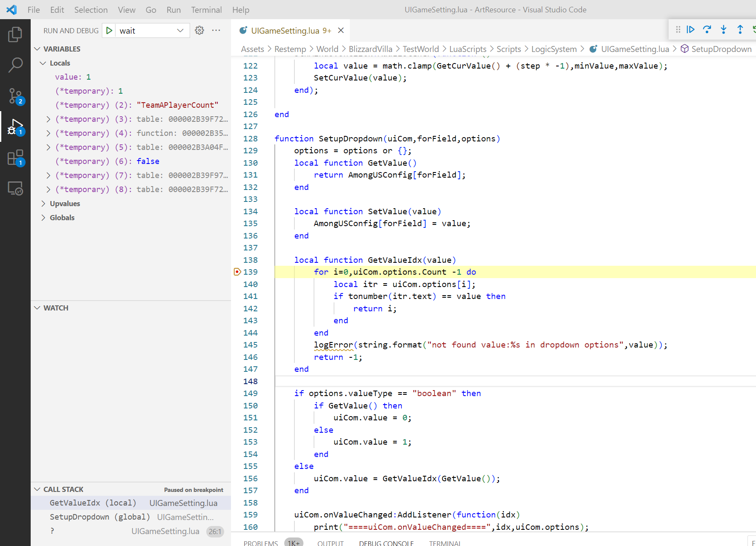Image resolution: width=756 pixels, height=546 pixels.
Task: Select GetValueIdx (local) stack frame
Action: click(131, 503)
